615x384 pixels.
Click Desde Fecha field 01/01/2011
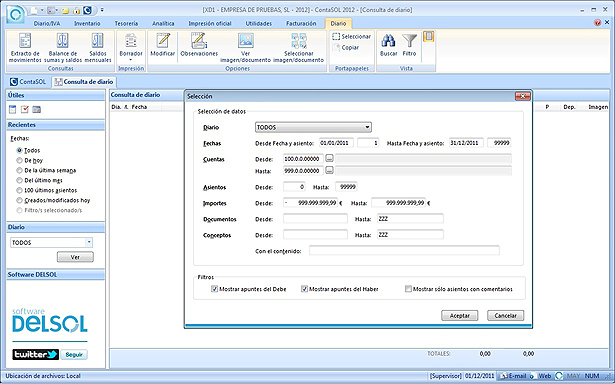[336, 143]
